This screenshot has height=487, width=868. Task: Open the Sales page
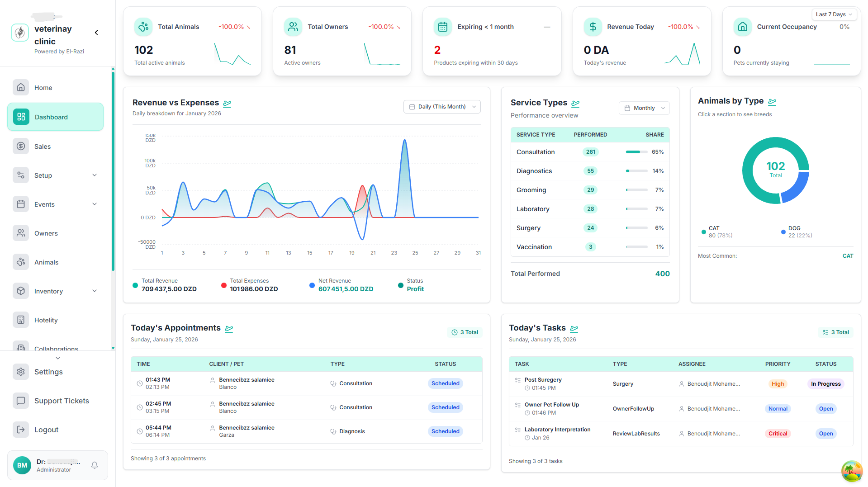point(55,147)
